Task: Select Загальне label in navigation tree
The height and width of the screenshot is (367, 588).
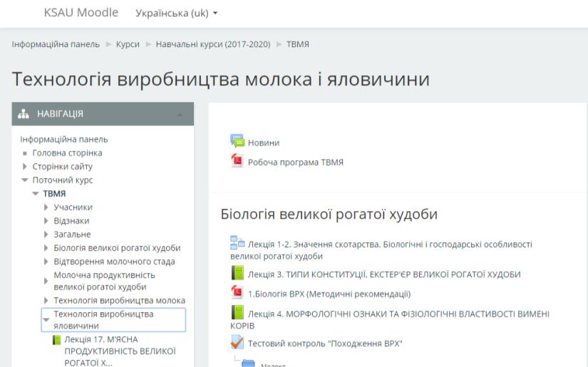Action: coord(72,234)
